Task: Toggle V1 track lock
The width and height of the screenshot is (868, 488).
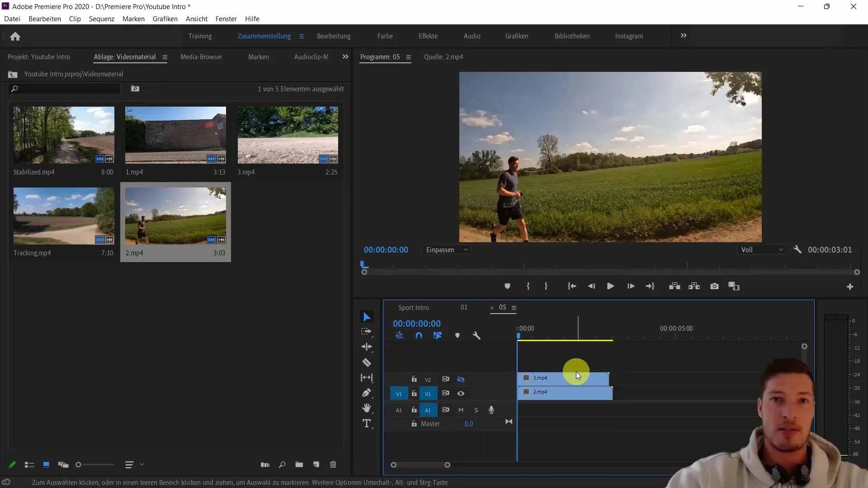Action: click(414, 394)
